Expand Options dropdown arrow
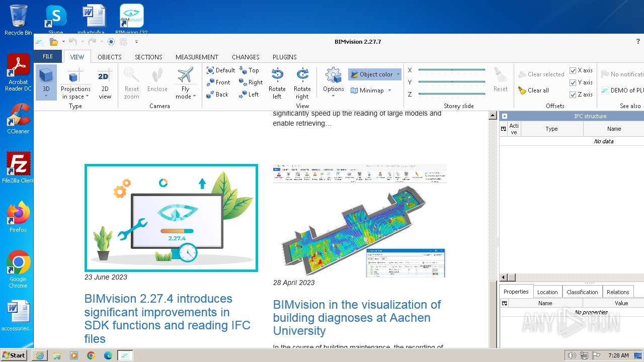Image resolution: width=644 pixels, height=362 pixels. coord(334,96)
